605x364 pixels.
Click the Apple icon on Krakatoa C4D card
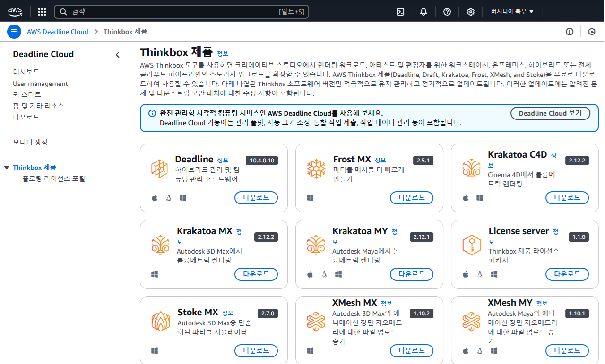pos(466,198)
